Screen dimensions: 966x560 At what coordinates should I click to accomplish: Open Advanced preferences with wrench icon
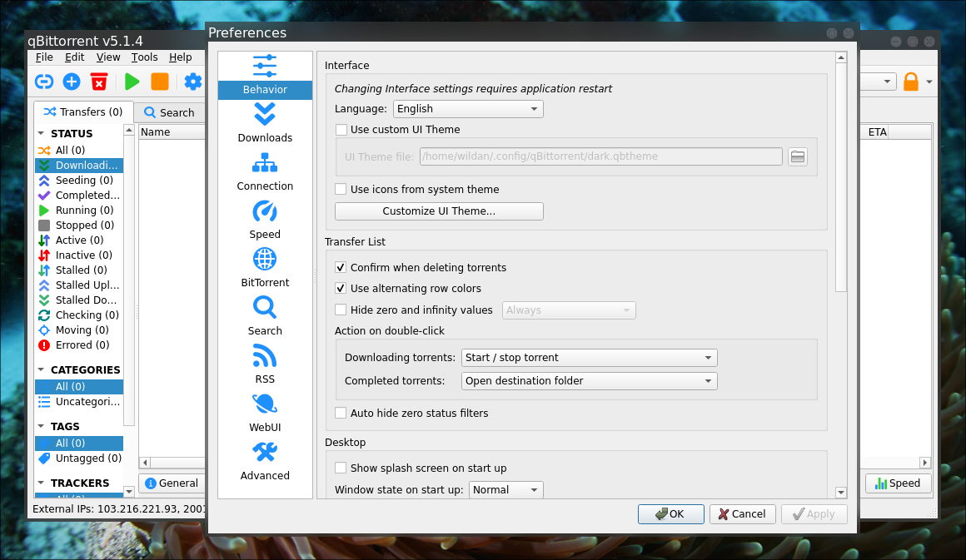point(265,460)
